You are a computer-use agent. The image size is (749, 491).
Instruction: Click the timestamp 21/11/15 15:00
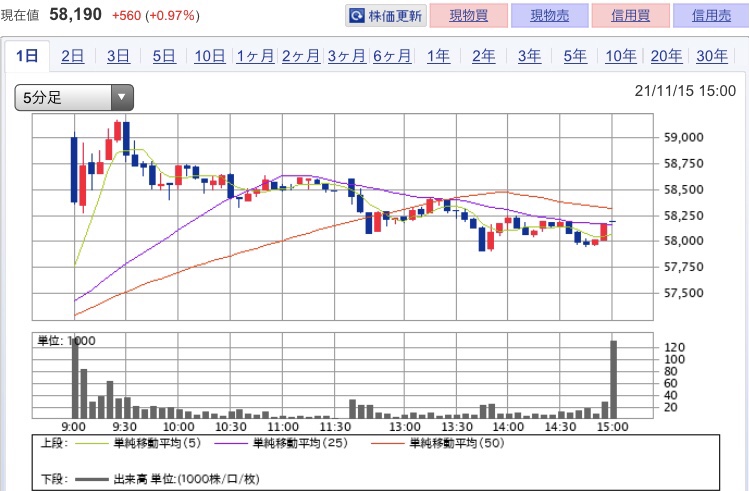tap(685, 91)
